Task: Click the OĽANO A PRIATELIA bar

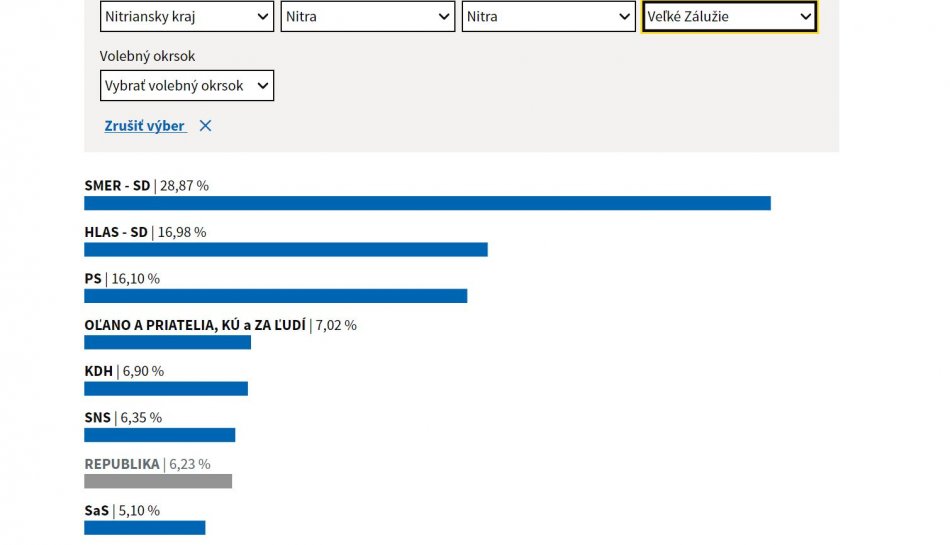Action: point(167,342)
